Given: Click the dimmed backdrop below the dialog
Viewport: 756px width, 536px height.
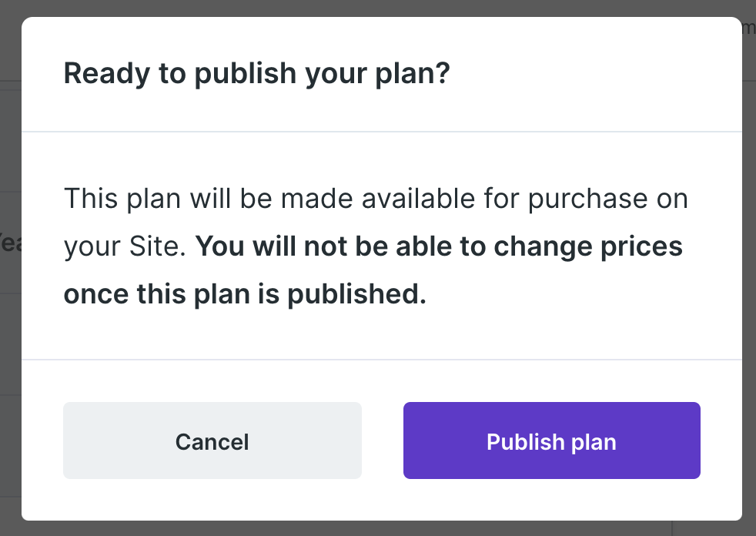Looking at the screenshot, I should (377, 529).
